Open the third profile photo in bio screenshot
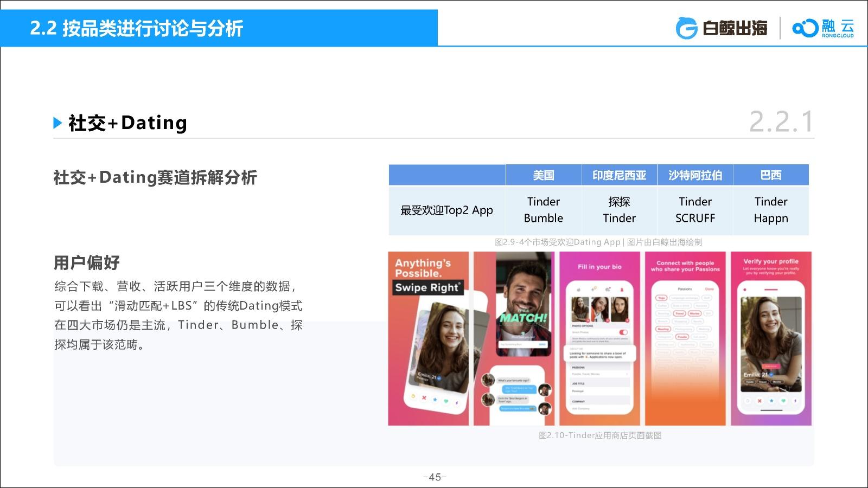Image resolution: width=868 pixels, height=488 pixels. (620, 309)
